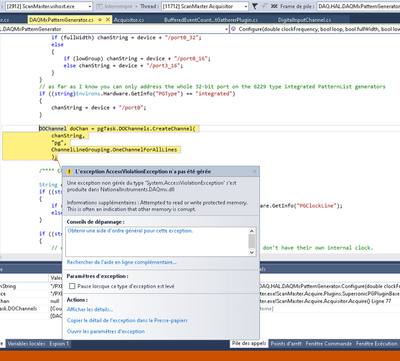Open the Frame de pile dropdown
400x361 pixels.
pos(358,6)
